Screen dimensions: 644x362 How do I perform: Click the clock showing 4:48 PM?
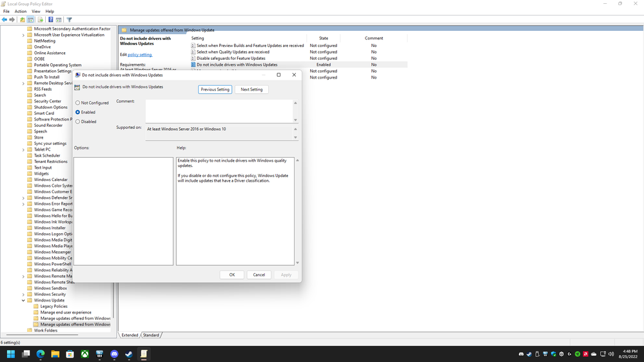[630, 351]
